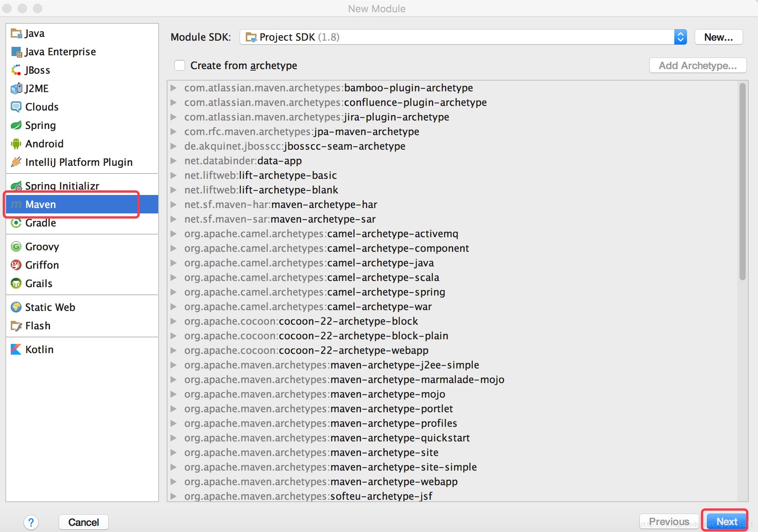The height and width of the screenshot is (532, 758).
Task: Select Spring module type
Action: click(82, 126)
